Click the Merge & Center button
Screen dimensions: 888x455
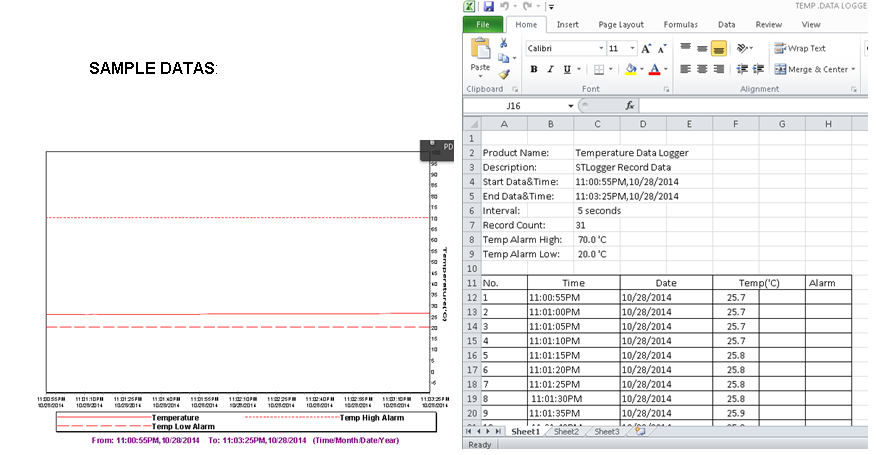813,69
